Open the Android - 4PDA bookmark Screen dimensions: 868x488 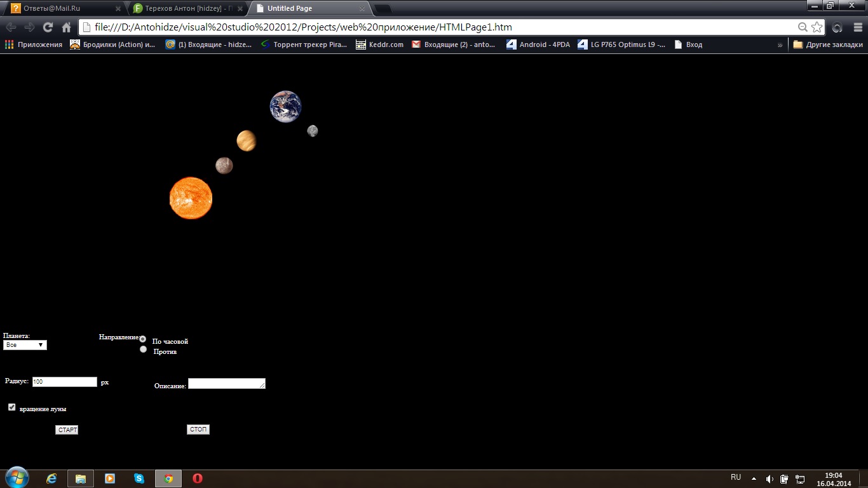[x=538, y=44]
